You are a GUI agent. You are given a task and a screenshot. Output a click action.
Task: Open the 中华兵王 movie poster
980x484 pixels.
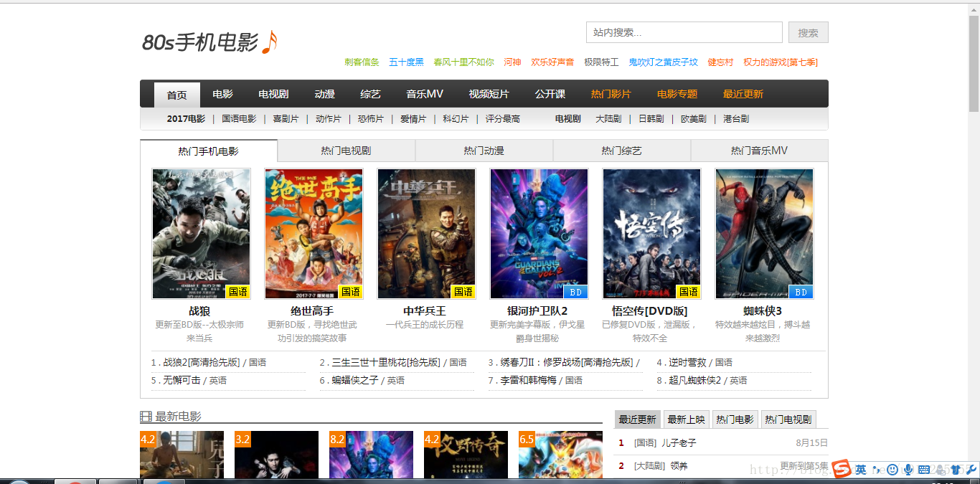(426, 234)
